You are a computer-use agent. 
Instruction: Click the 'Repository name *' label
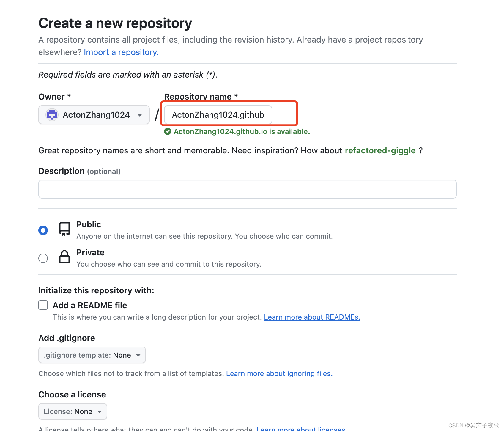(x=201, y=97)
